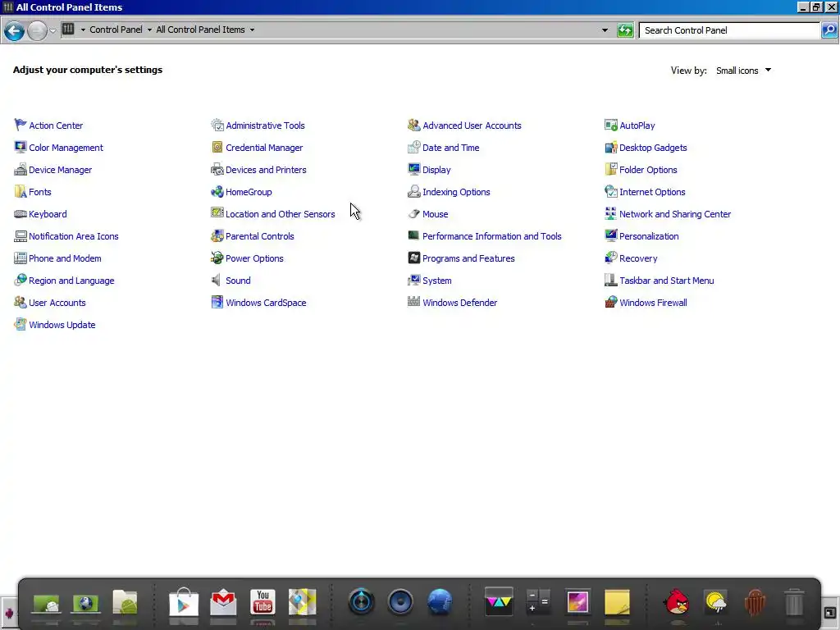This screenshot has height=630, width=840.
Task: Open the Desktop Gadgets link
Action: click(653, 148)
